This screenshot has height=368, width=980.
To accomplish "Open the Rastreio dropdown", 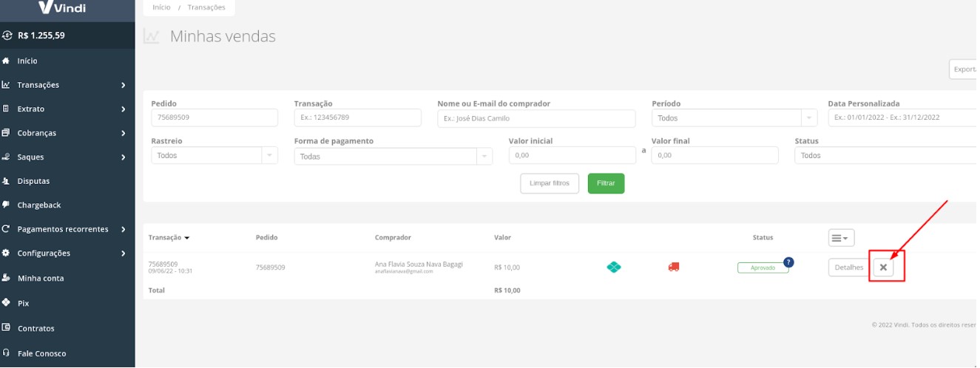I will click(214, 156).
